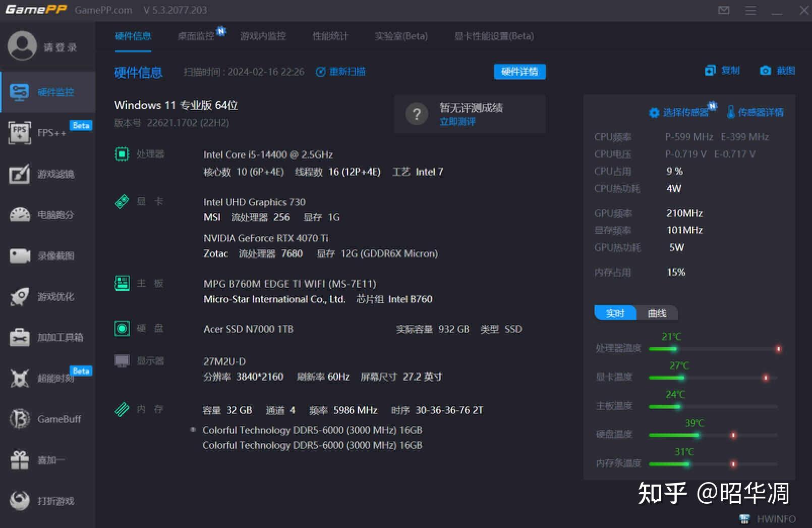This screenshot has width=812, height=528.
Task: Click the user avatar icon
Action: click(22, 46)
